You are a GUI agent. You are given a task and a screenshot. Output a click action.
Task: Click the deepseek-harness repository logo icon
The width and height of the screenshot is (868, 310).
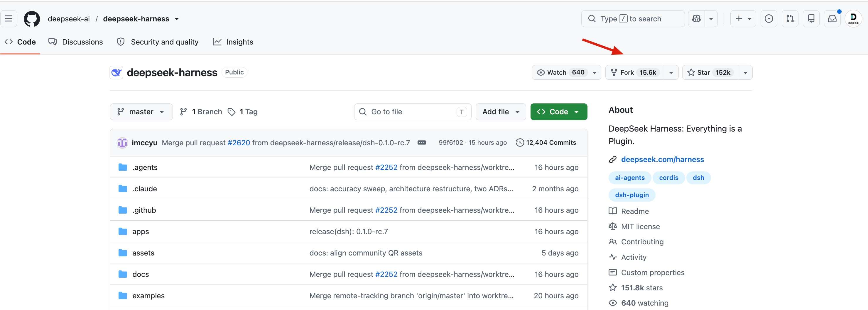pyautogui.click(x=116, y=72)
